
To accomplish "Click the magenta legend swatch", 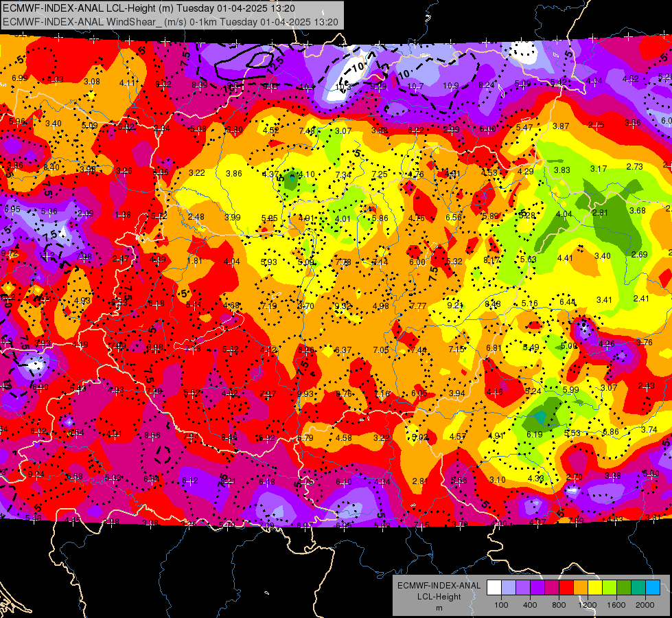I will pos(552,588).
